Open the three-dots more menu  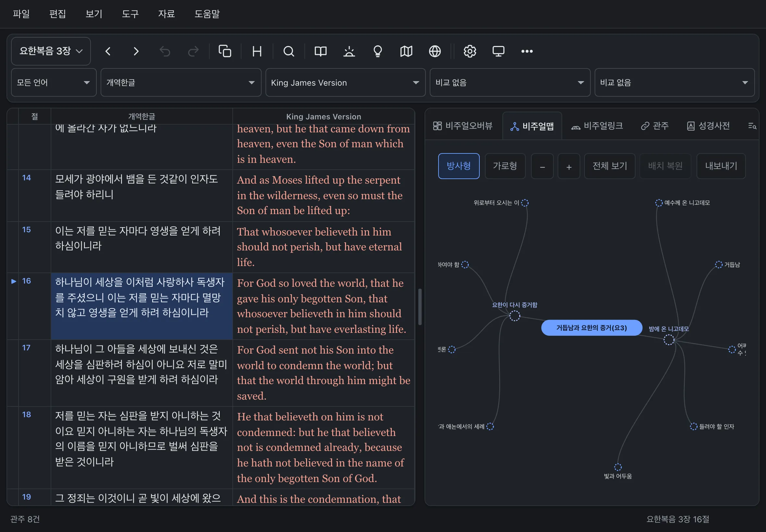coord(527,51)
